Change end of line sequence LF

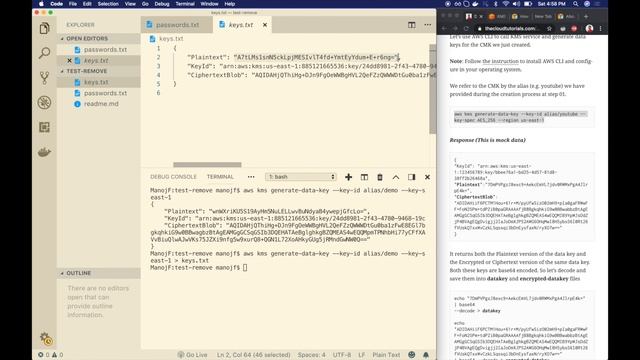[362, 355]
